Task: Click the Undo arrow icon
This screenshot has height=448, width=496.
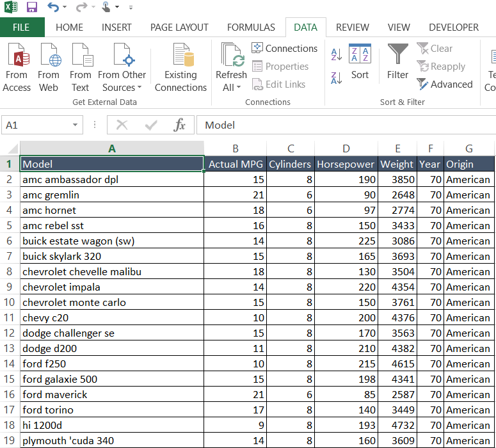Action: (x=53, y=8)
